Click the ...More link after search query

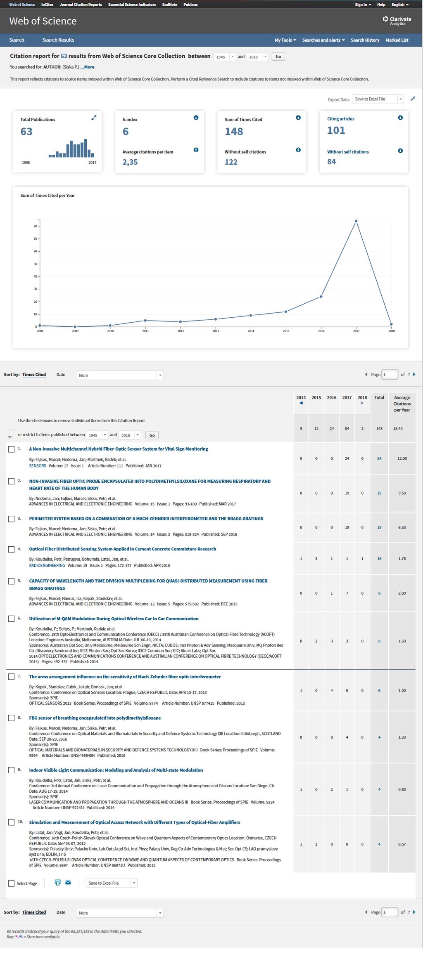(x=87, y=67)
